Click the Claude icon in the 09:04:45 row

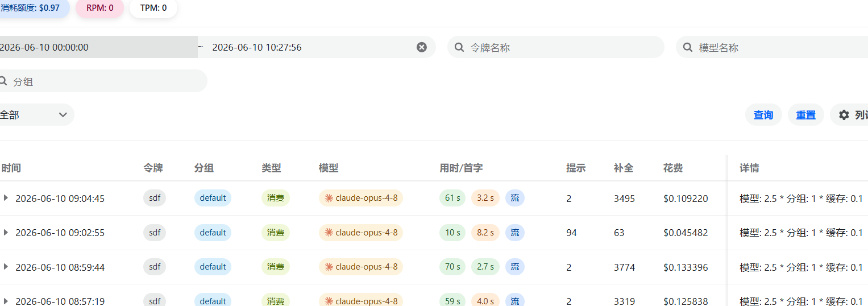point(329,198)
